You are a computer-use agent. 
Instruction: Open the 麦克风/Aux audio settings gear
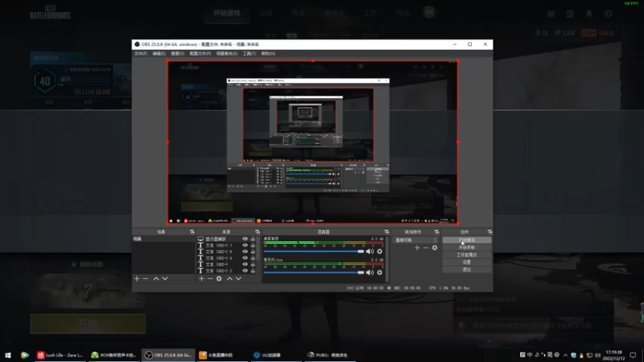pos(379,273)
